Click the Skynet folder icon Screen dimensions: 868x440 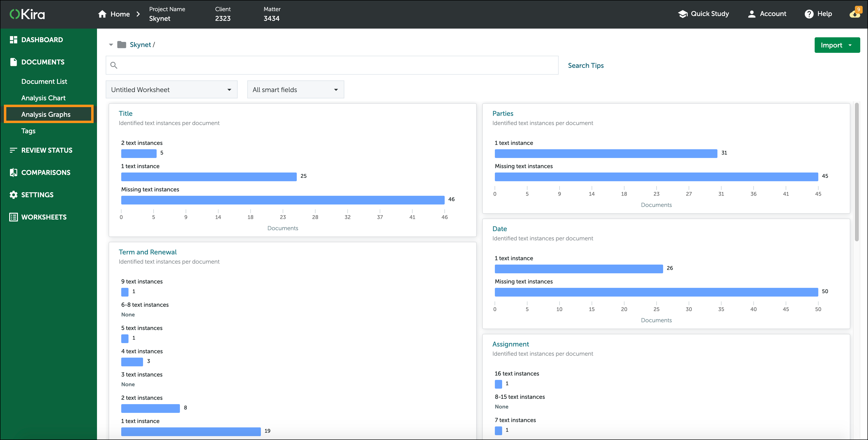[122, 44]
